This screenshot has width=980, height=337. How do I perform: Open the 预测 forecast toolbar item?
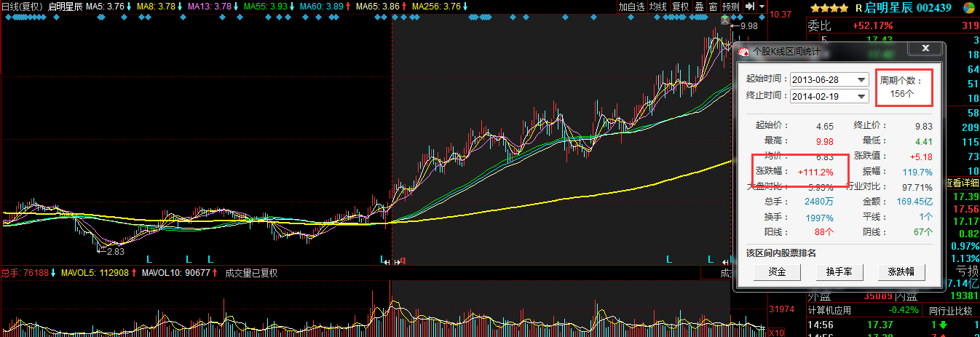pos(730,7)
